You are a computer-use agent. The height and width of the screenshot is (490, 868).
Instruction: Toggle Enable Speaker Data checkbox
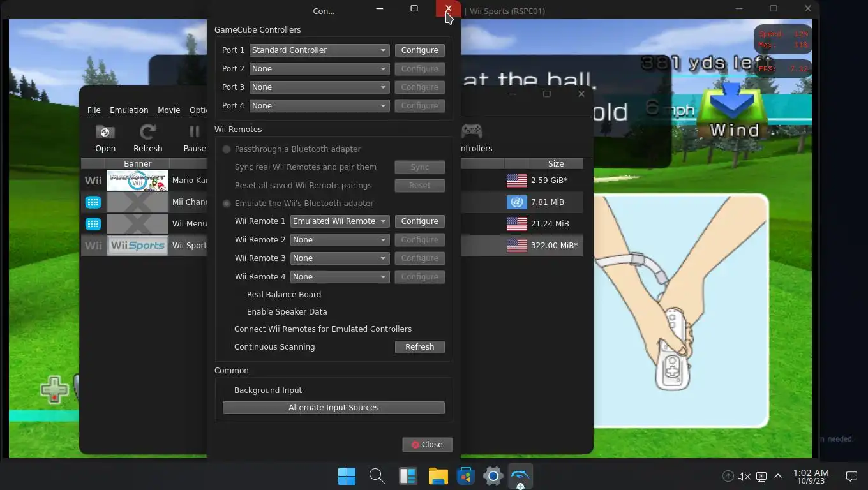coord(287,312)
